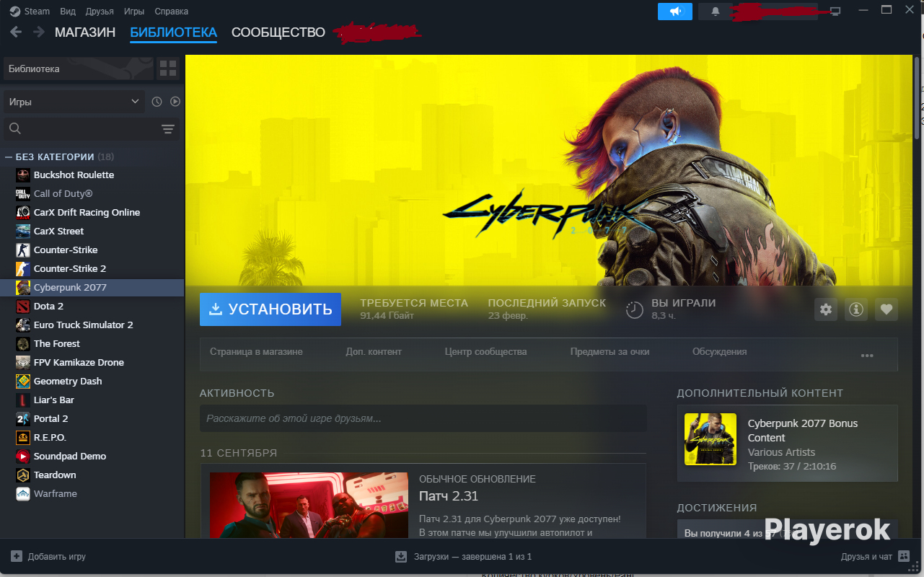Open the Центр сообщества link
Image resolution: width=924 pixels, height=577 pixels.
click(x=486, y=352)
